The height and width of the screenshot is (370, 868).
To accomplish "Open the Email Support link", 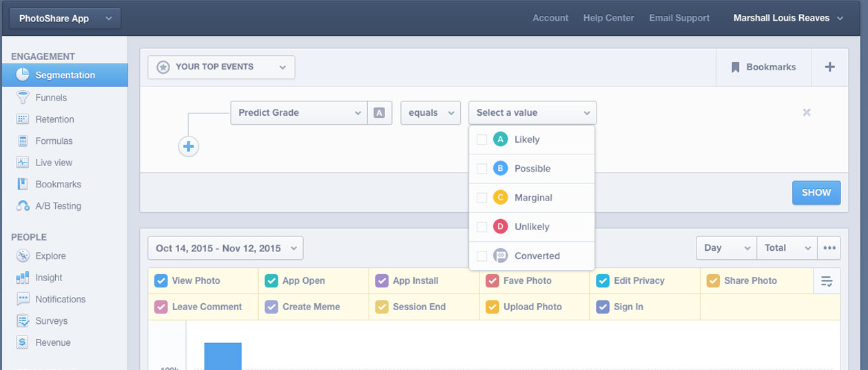I will point(679,18).
